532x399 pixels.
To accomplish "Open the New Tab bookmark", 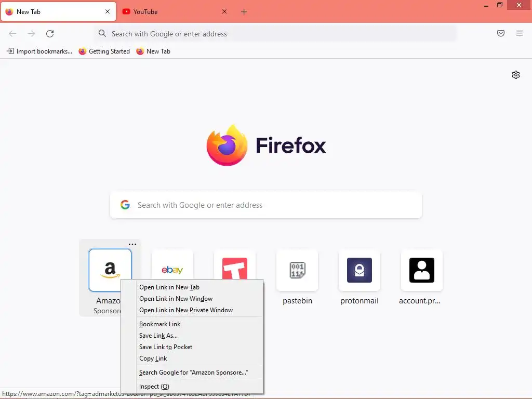I will [153, 51].
